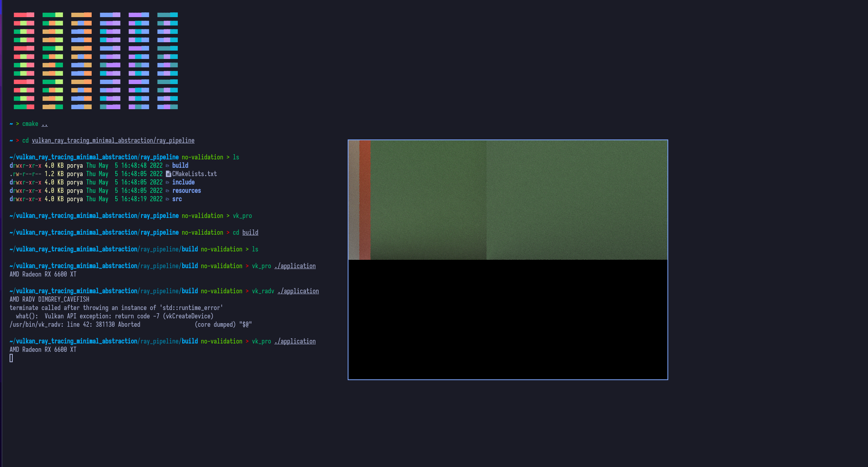Image resolution: width=868 pixels, height=467 pixels.
Task: Click the folder icon beside the build directory
Action: tap(168, 165)
